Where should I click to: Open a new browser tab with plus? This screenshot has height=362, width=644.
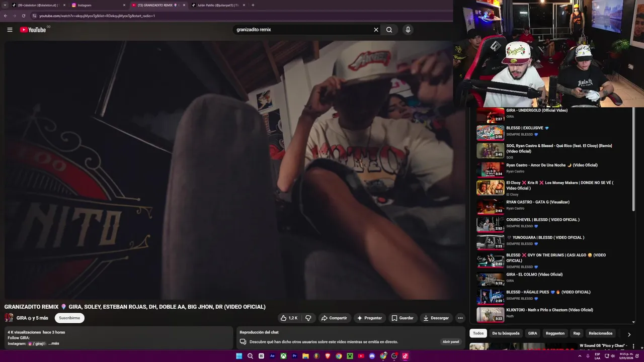pyautogui.click(x=253, y=5)
